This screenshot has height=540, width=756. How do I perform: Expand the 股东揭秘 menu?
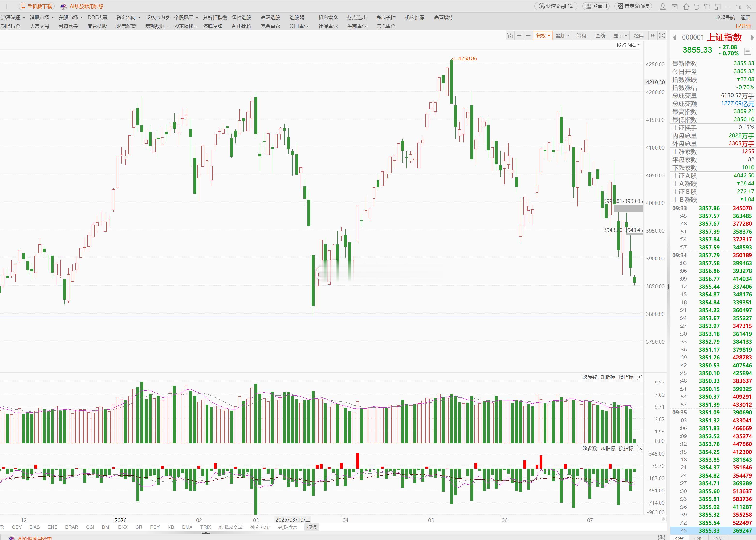click(x=186, y=26)
